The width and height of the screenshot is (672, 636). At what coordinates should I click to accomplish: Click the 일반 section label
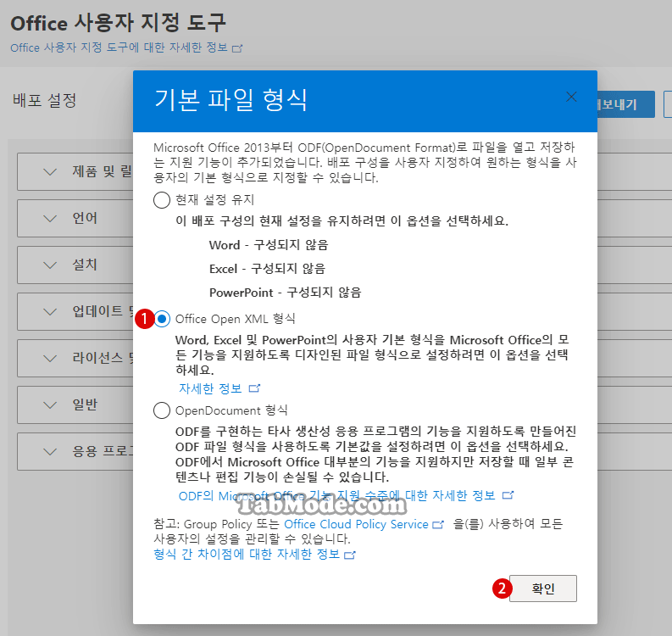85,404
